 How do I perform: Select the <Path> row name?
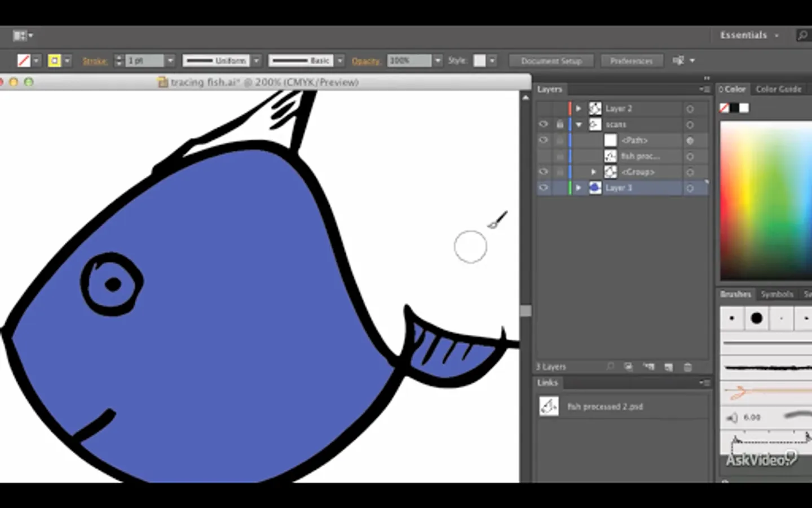tap(635, 141)
